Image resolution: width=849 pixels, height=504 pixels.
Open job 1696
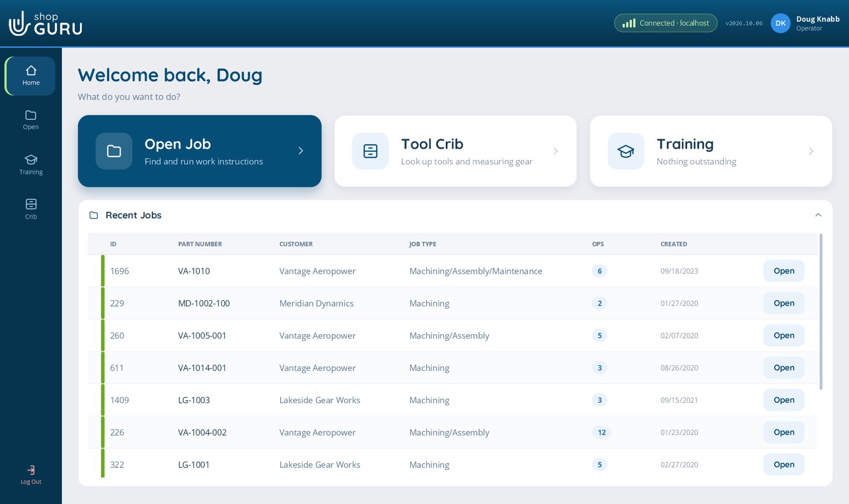tap(784, 271)
